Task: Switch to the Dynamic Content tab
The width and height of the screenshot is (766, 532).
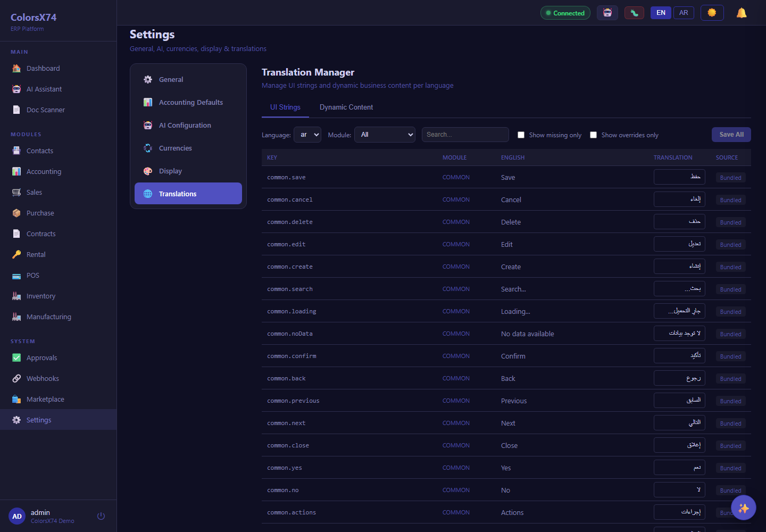Action: [346, 107]
